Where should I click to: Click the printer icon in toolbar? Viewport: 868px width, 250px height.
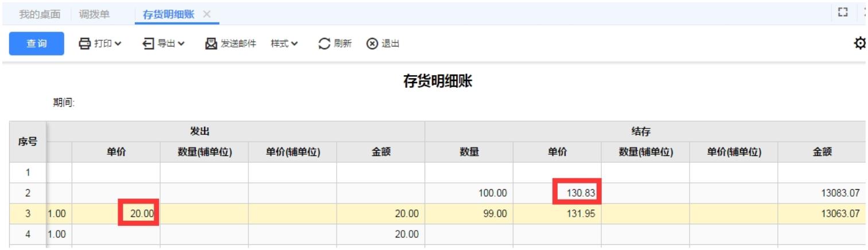84,44
